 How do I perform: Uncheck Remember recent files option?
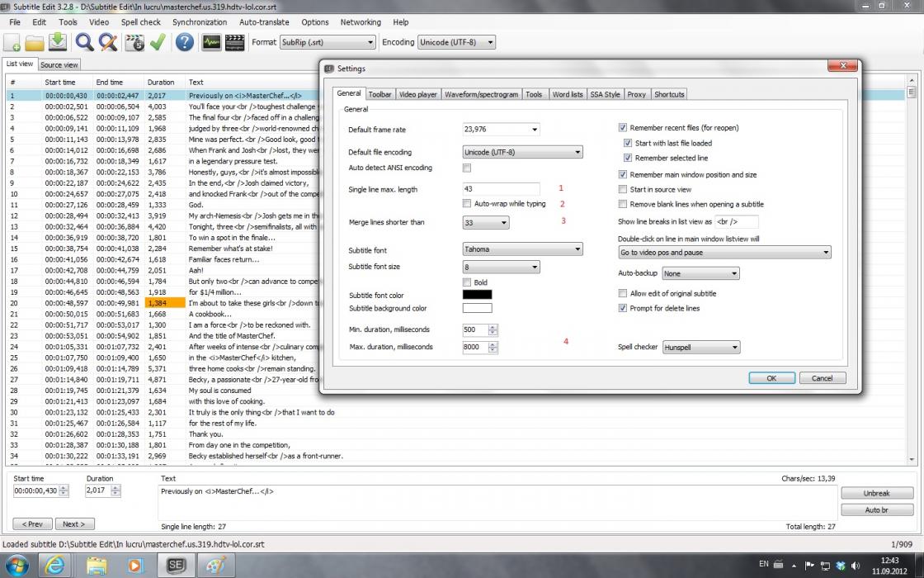[x=623, y=128]
